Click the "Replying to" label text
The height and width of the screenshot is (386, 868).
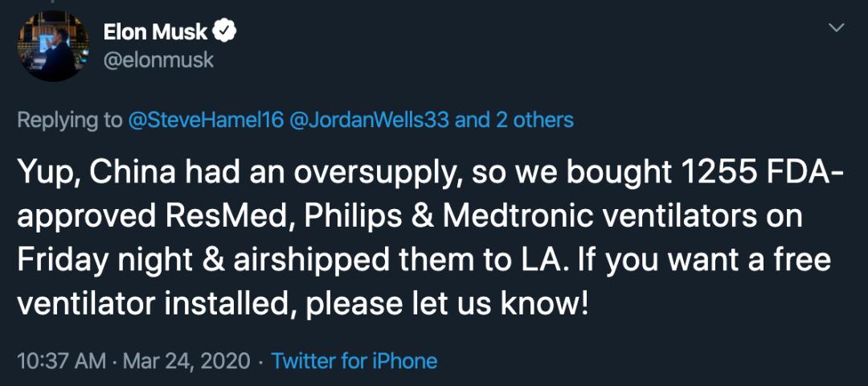[x=70, y=120]
